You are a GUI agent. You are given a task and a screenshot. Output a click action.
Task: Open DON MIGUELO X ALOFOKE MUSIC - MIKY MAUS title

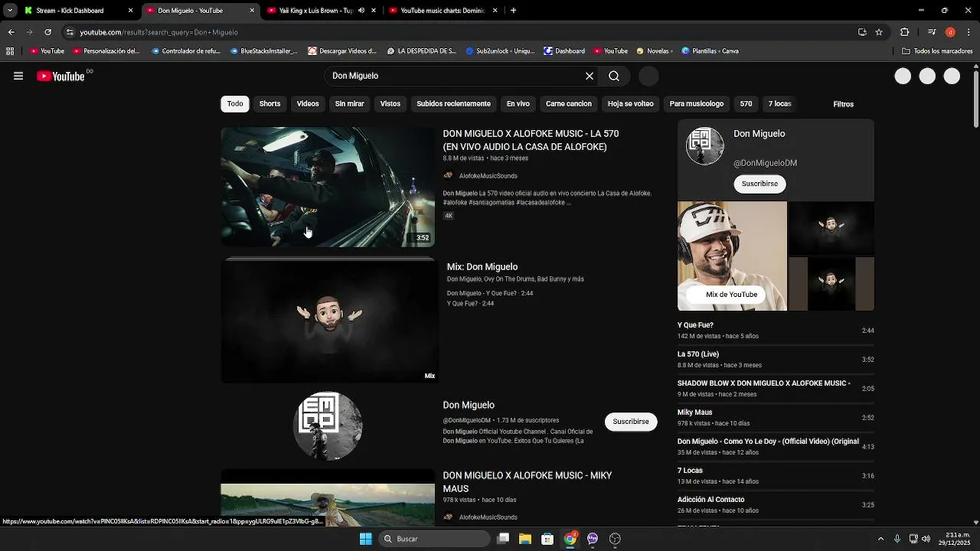[528, 482]
